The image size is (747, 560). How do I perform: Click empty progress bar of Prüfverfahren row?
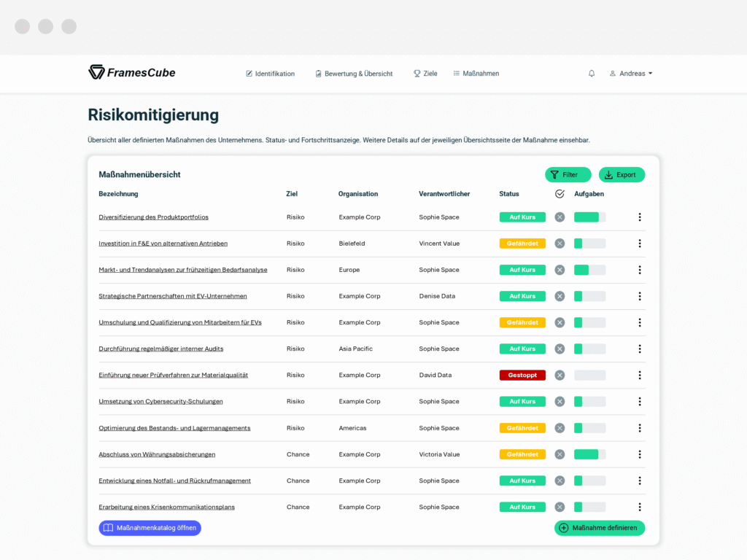coord(589,376)
